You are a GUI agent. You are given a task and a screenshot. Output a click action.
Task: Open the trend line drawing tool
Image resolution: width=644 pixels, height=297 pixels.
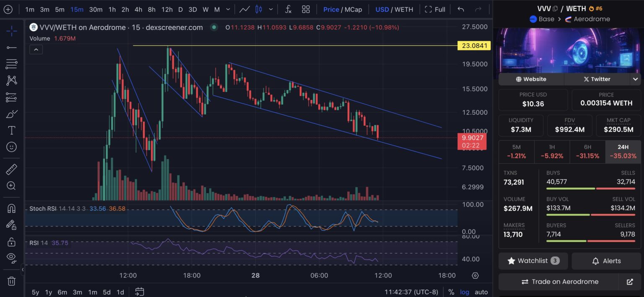point(11,47)
